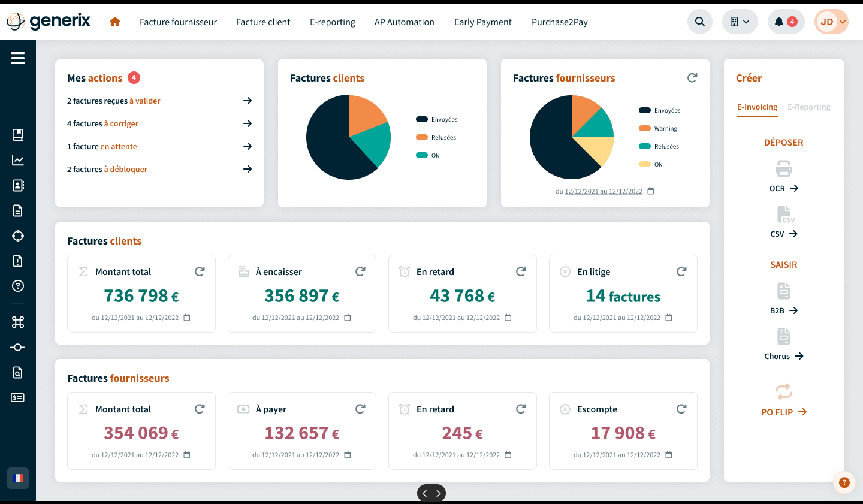The height and width of the screenshot is (504, 863).
Task: Click the OCR printer deposit icon
Action: 783,169
